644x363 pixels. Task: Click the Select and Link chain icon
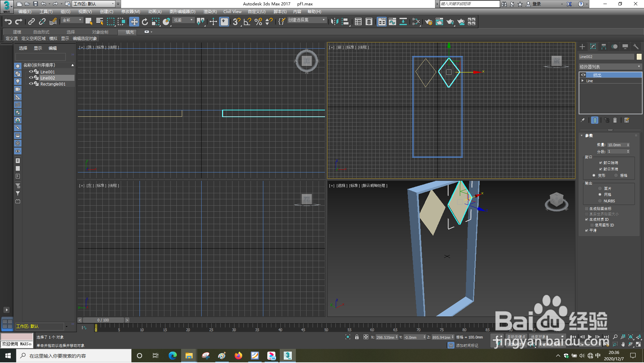tap(31, 22)
